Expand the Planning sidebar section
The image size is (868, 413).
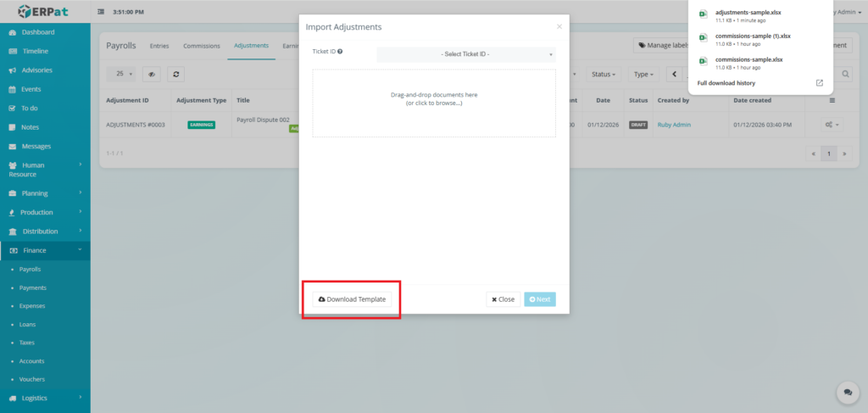point(45,193)
